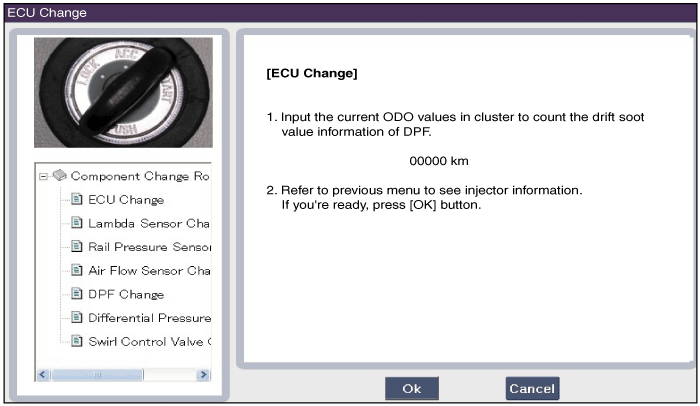This screenshot has height=406, width=700.
Task: Select DPF Change in the tree
Action: (126, 294)
